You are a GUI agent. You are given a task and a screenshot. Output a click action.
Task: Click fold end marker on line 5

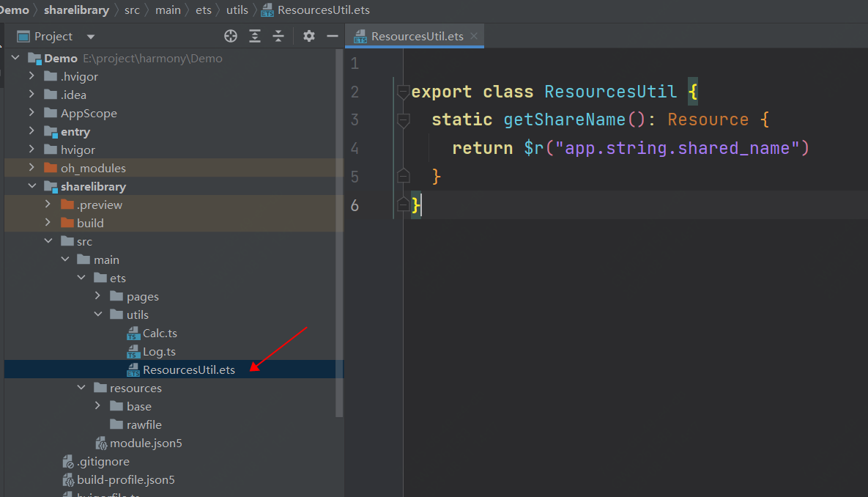coord(403,176)
